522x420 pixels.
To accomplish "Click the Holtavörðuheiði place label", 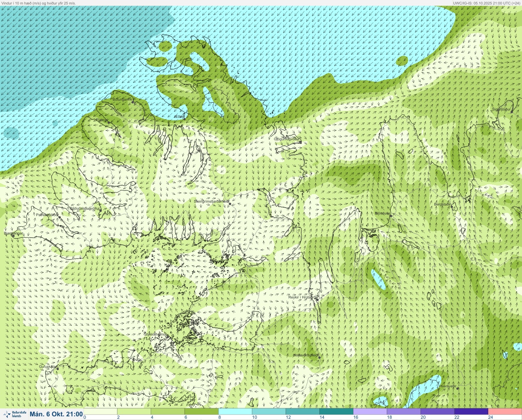I will pyautogui.click(x=306, y=355).
